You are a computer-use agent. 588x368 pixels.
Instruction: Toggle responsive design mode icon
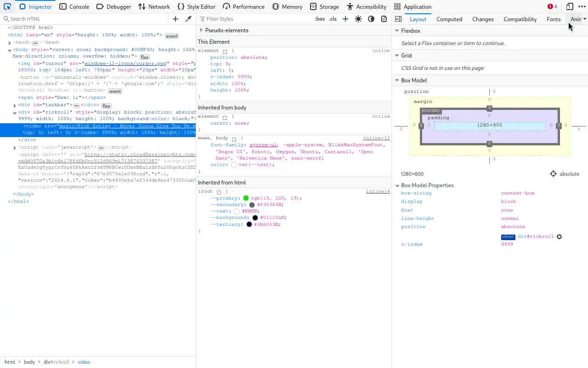[x=570, y=6]
